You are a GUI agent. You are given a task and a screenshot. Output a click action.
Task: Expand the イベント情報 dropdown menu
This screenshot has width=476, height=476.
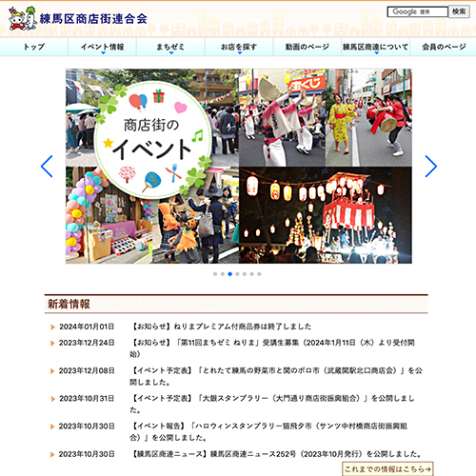[102, 47]
